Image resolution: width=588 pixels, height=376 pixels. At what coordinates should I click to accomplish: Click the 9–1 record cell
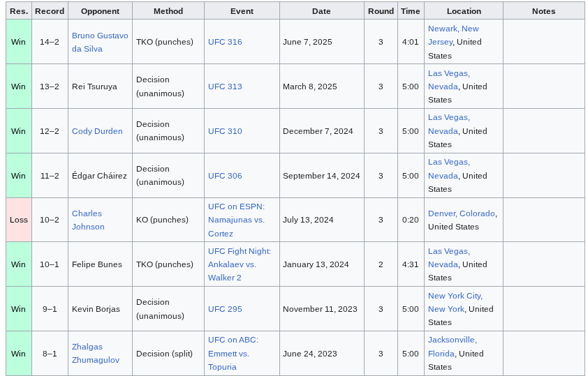(50, 309)
